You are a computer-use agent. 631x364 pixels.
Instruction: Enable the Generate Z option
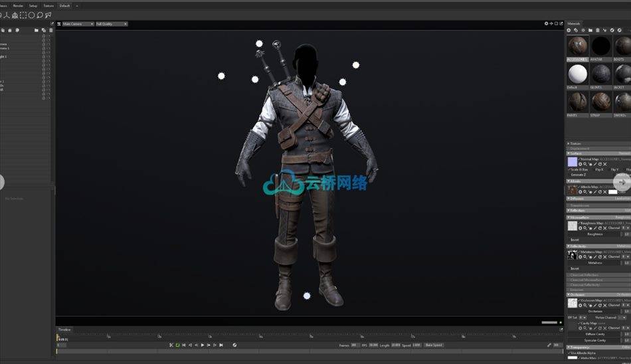(x=579, y=175)
